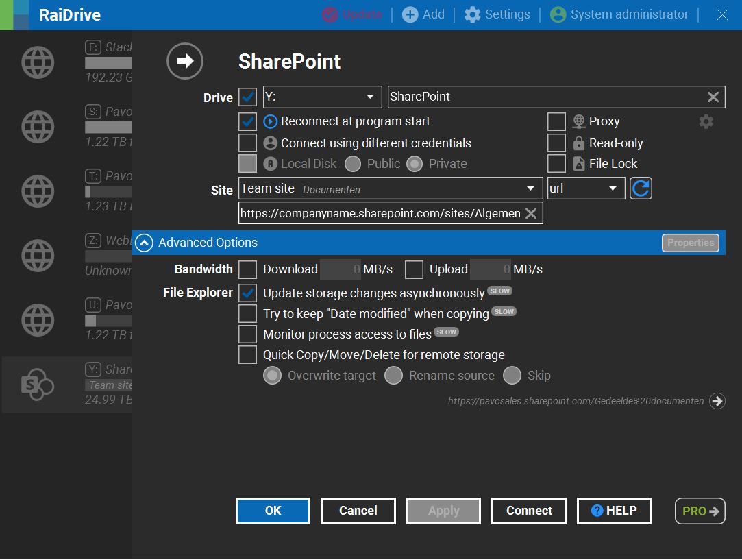Select the Overwrite target radio option
The image size is (742, 560).
click(x=273, y=376)
